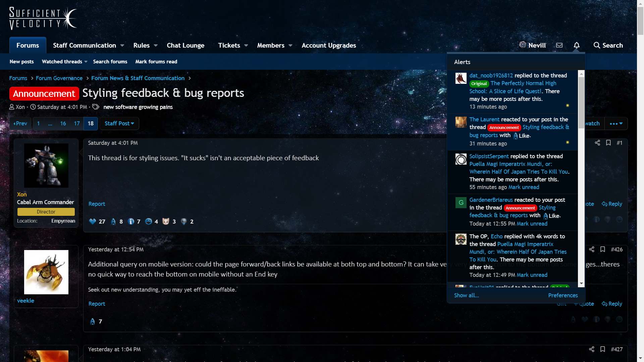Image resolution: width=644 pixels, height=362 pixels.
Task: Expand the Watched threads chevron
Action: tap(86, 62)
